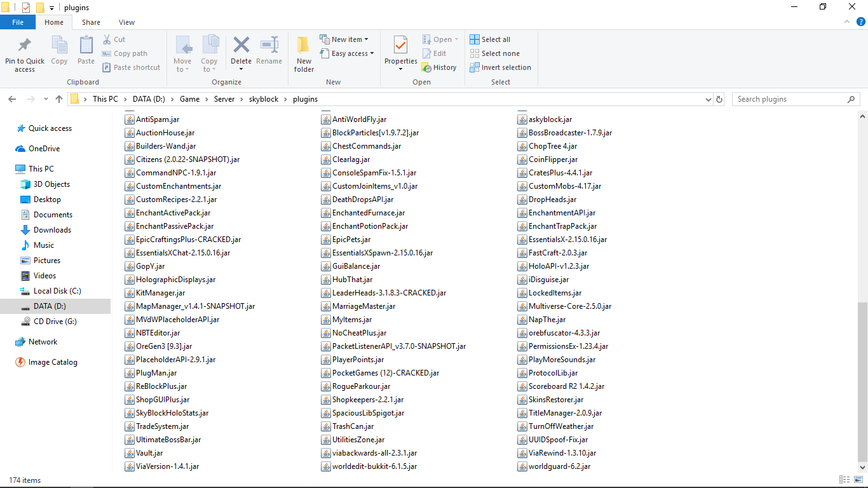Select the file Vault.jar

[144, 453]
